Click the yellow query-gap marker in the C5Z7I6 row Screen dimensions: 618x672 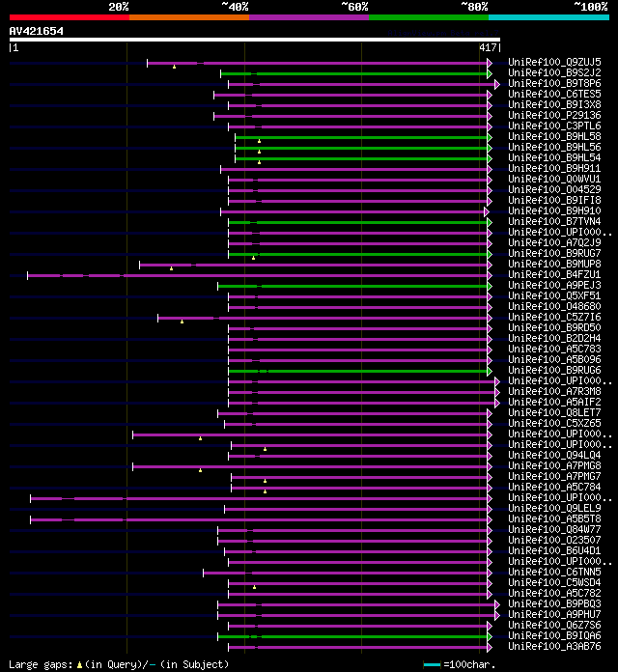click(183, 322)
